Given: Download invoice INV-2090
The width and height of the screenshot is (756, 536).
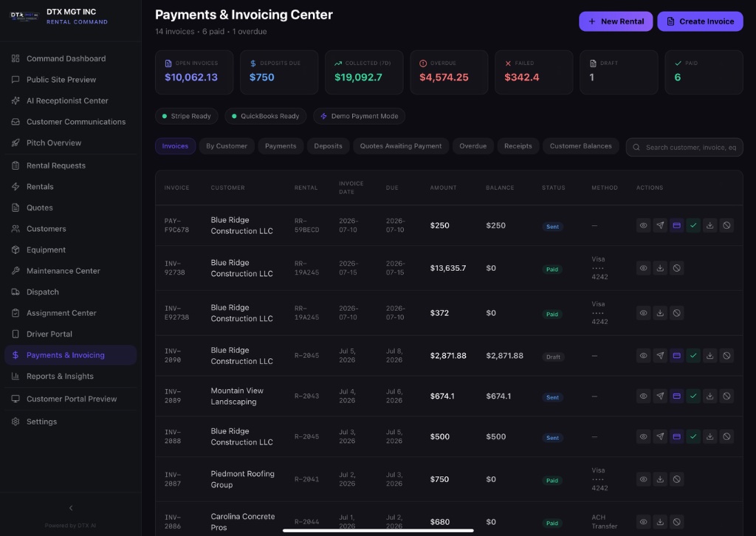Looking at the screenshot, I should click(x=709, y=356).
